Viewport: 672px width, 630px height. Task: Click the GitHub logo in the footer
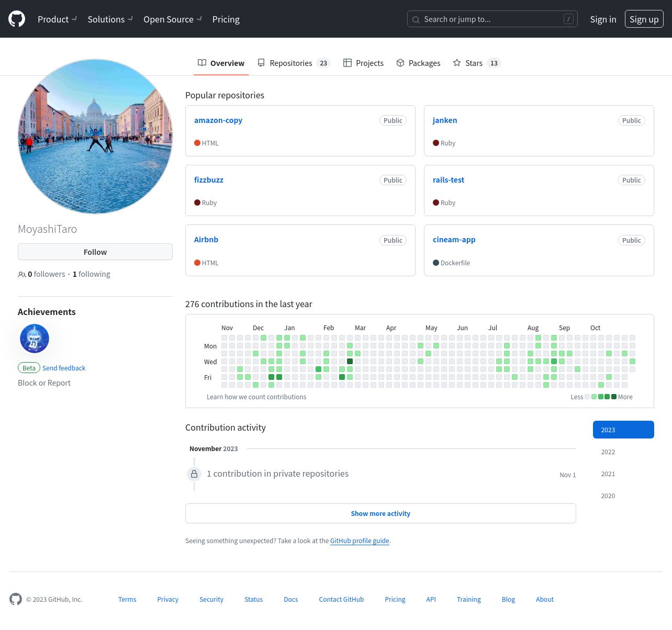16,599
